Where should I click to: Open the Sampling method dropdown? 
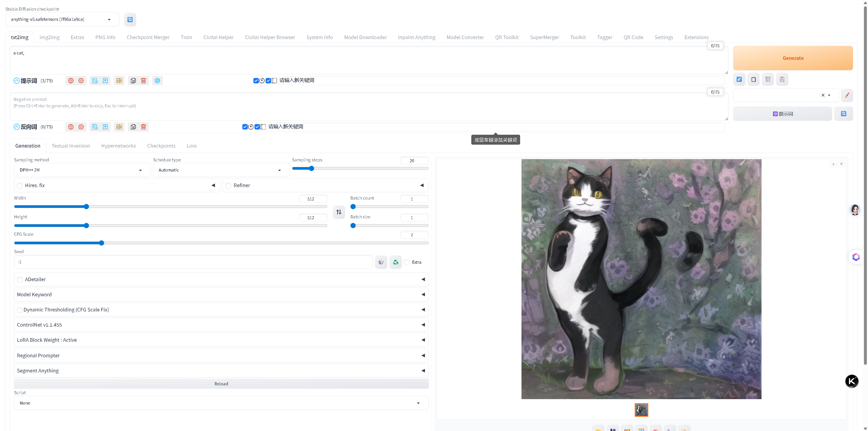coord(81,170)
